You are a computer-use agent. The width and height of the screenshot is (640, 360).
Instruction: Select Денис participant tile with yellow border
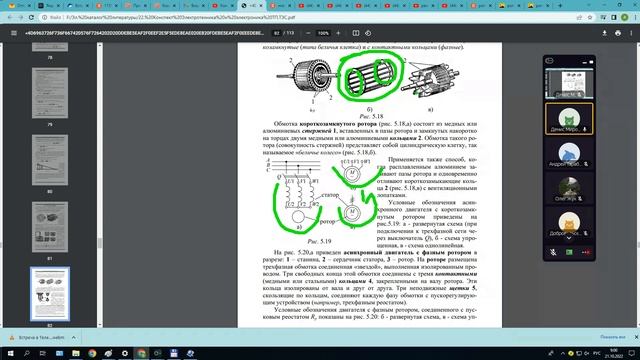tap(569, 119)
